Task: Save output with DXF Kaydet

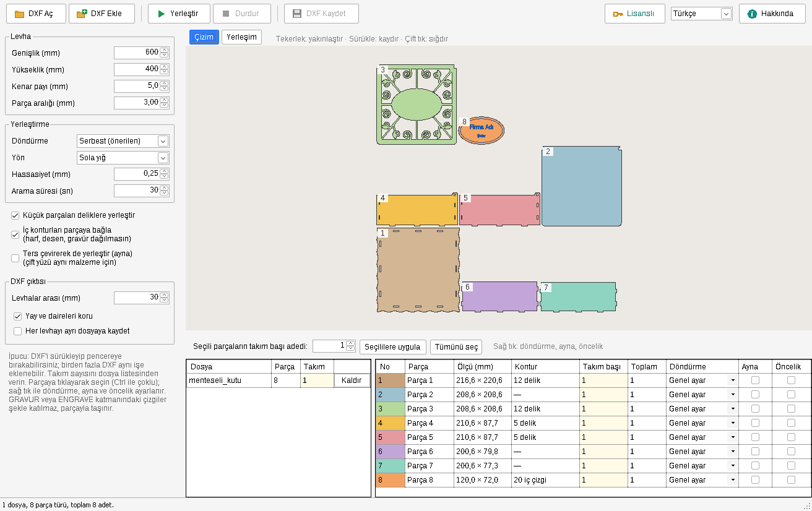Action: pos(322,14)
